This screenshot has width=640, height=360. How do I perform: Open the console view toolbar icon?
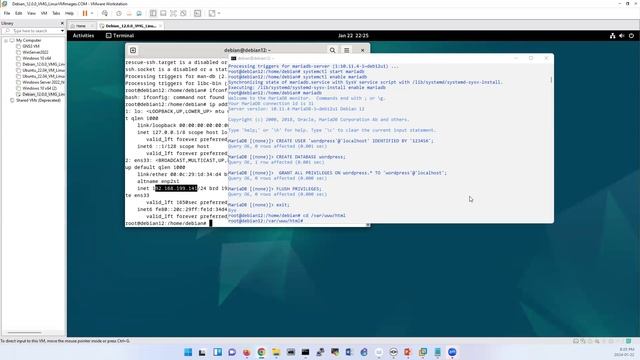(x=198, y=13)
